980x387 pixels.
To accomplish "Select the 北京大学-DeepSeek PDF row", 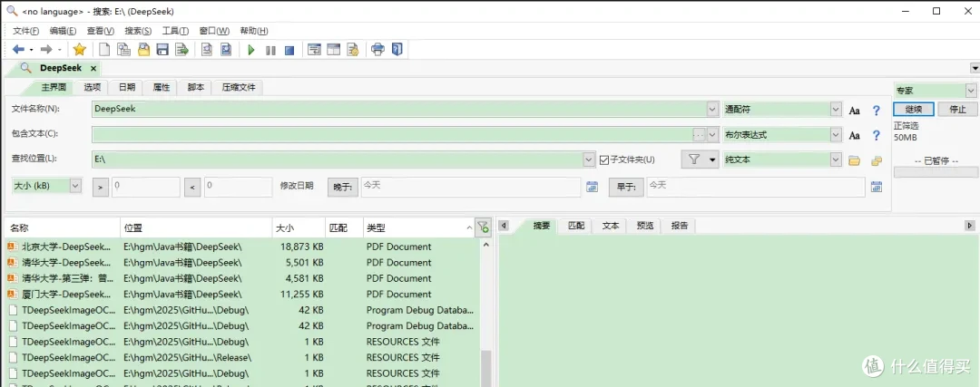I will point(242,247).
